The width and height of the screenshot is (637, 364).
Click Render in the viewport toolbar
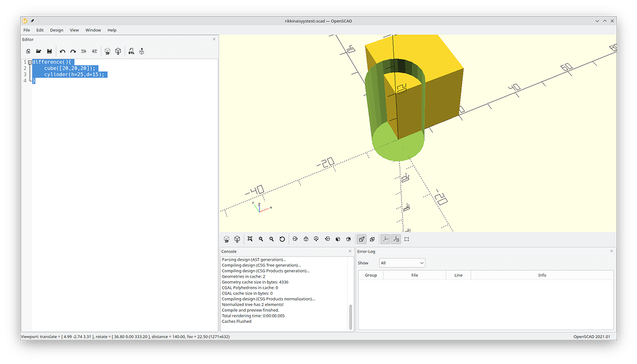point(237,239)
